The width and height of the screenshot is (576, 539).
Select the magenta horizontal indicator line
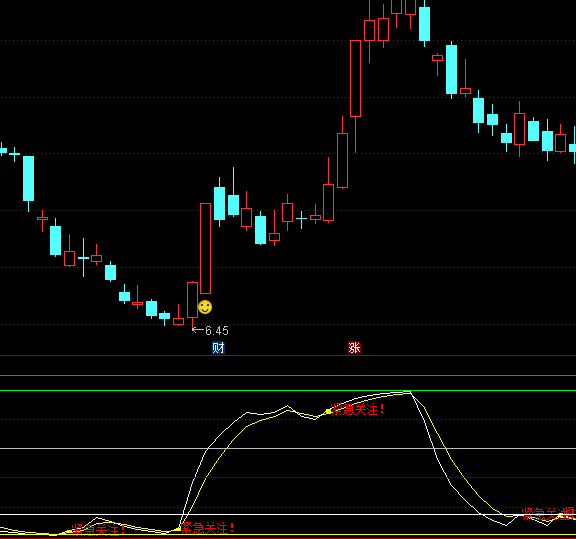(x=288, y=375)
